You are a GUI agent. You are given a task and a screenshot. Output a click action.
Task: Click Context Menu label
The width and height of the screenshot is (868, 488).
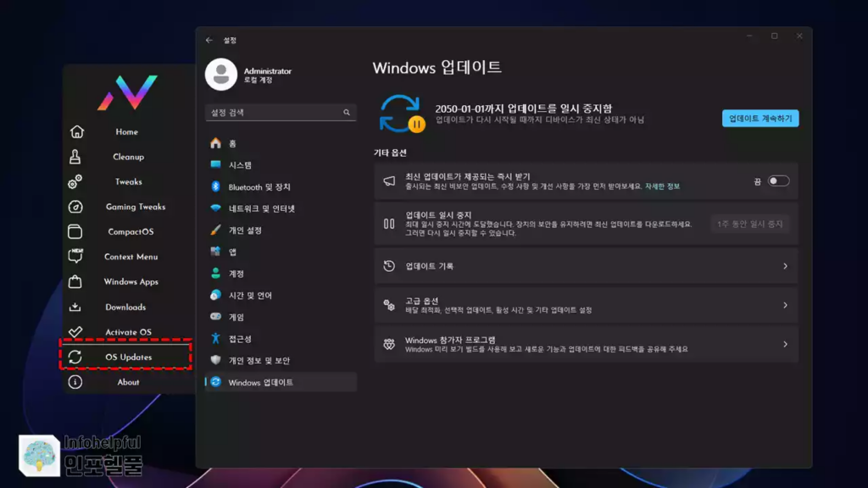point(131,257)
